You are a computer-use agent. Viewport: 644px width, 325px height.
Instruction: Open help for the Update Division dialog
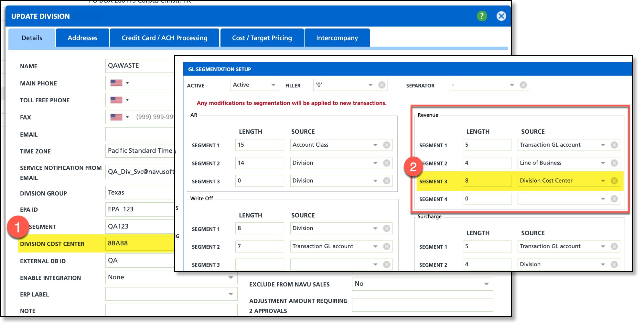point(482,16)
